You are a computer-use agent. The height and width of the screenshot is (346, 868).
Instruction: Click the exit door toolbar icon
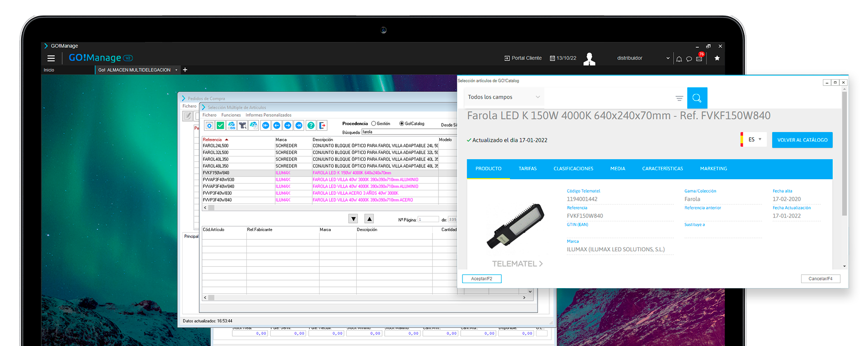pyautogui.click(x=322, y=125)
